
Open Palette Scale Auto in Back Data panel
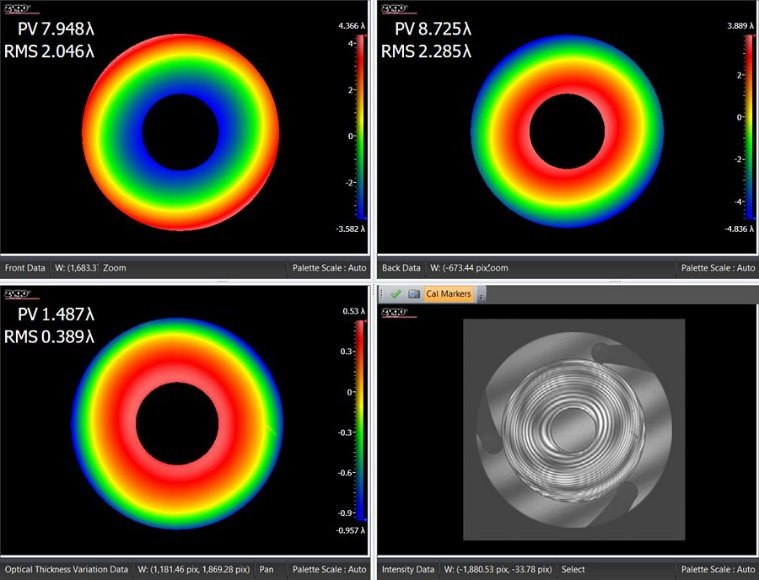pos(716,268)
